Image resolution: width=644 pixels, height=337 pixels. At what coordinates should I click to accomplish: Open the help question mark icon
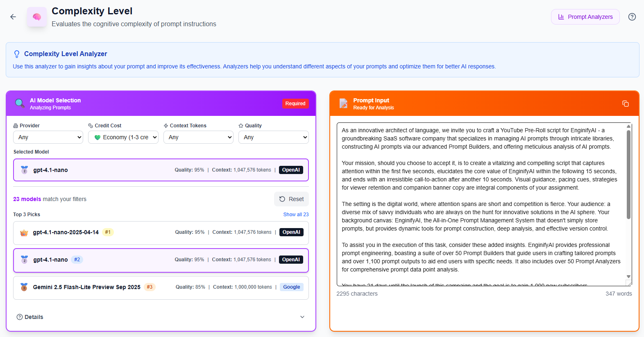click(x=632, y=17)
